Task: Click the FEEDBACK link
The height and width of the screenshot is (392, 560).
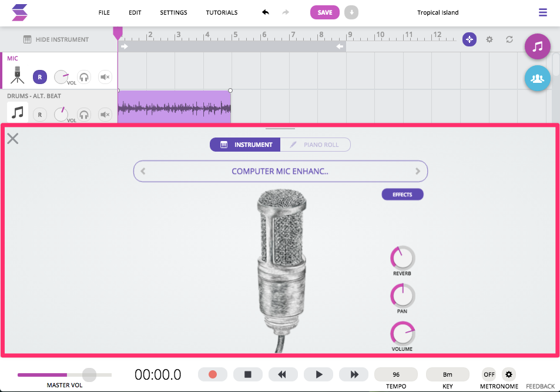Action: (540, 386)
